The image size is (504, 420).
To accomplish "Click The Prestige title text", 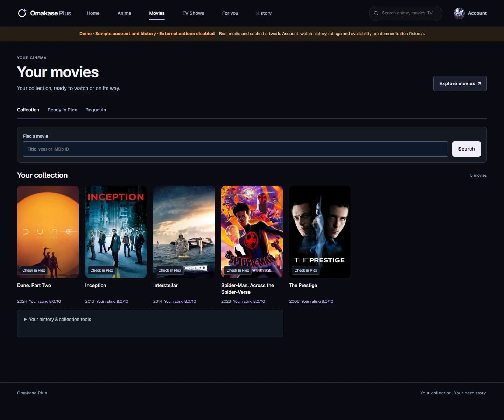I will [x=303, y=285].
